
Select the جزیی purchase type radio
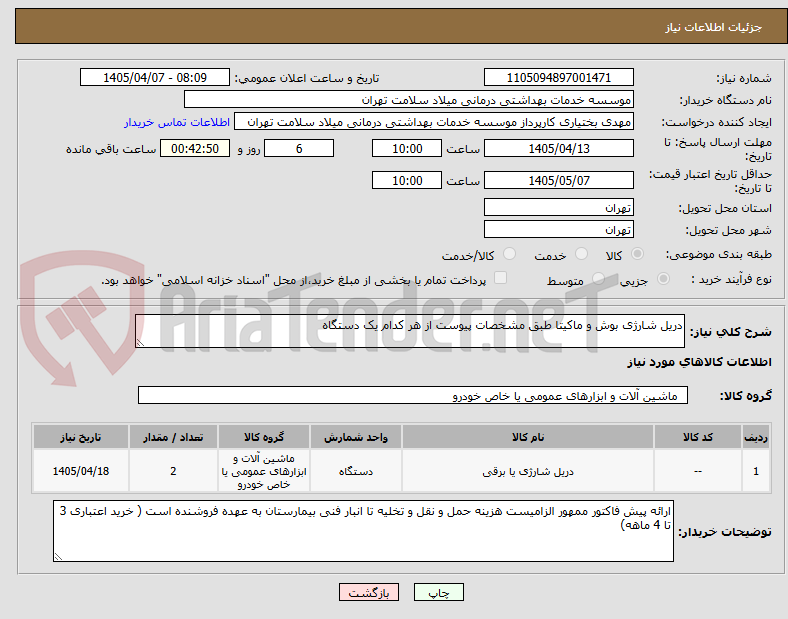click(663, 278)
